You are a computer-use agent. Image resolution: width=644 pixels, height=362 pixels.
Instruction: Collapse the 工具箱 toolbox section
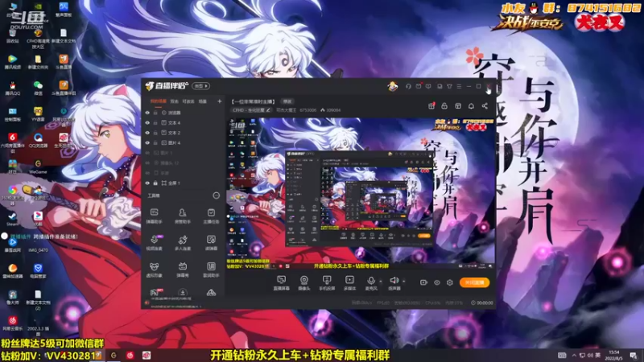point(216,195)
